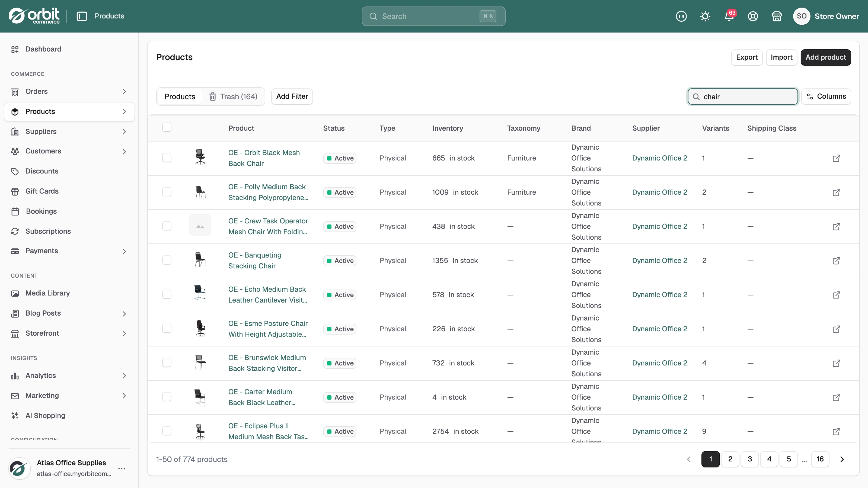Open external link for Esme Posture Chair
868x488 pixels.
836,329
